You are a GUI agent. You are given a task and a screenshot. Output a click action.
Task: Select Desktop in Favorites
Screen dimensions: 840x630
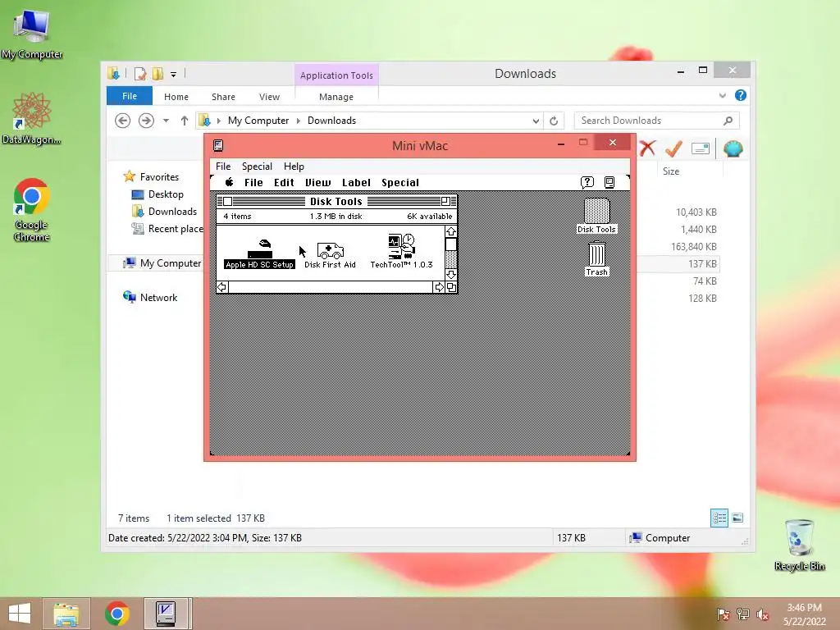[x=157, y=194]
